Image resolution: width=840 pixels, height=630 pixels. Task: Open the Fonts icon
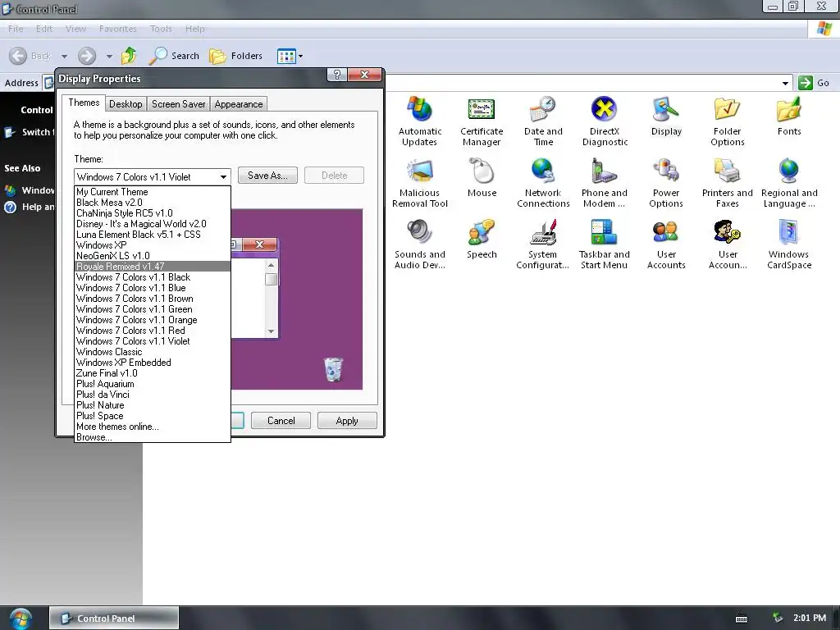[789, 116]
